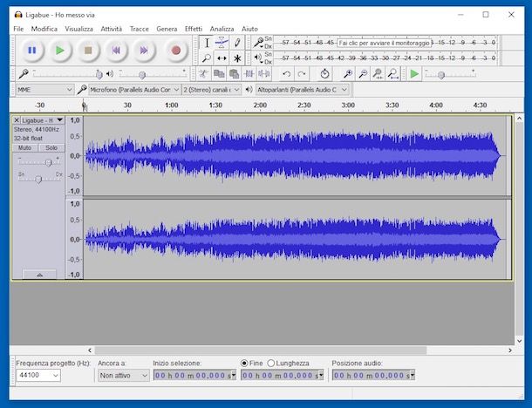Open the Tracce menu

140,29
